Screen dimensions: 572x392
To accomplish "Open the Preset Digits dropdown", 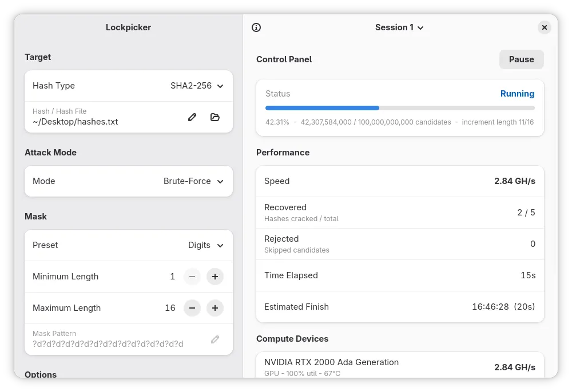I will click(128, 245).
